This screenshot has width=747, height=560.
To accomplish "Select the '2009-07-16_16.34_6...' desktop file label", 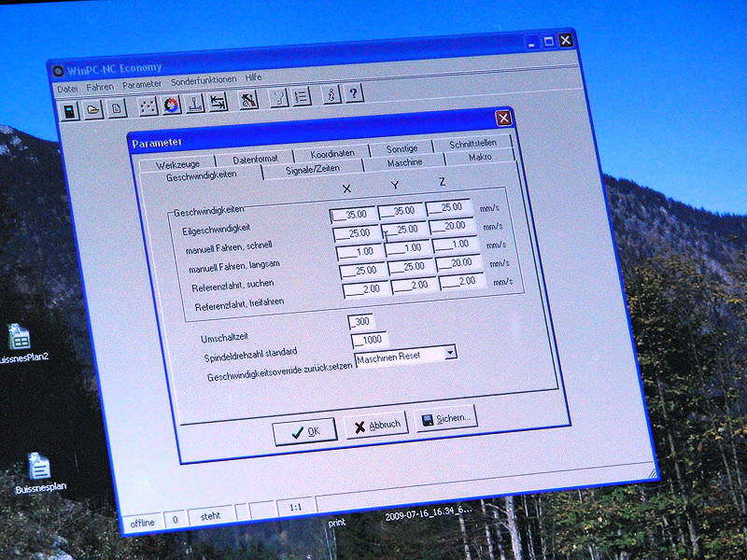I will (x=429, y=514).
